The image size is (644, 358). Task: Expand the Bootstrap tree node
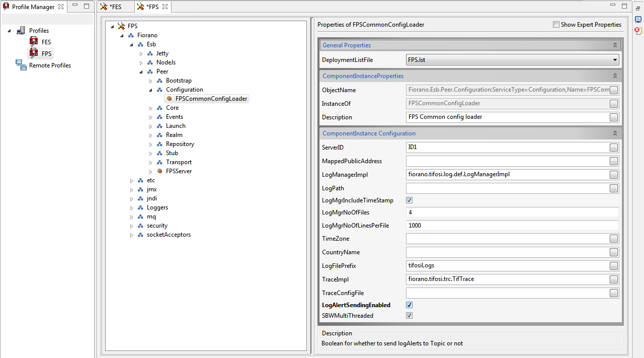pyautogui.click(x=151, y=81)
